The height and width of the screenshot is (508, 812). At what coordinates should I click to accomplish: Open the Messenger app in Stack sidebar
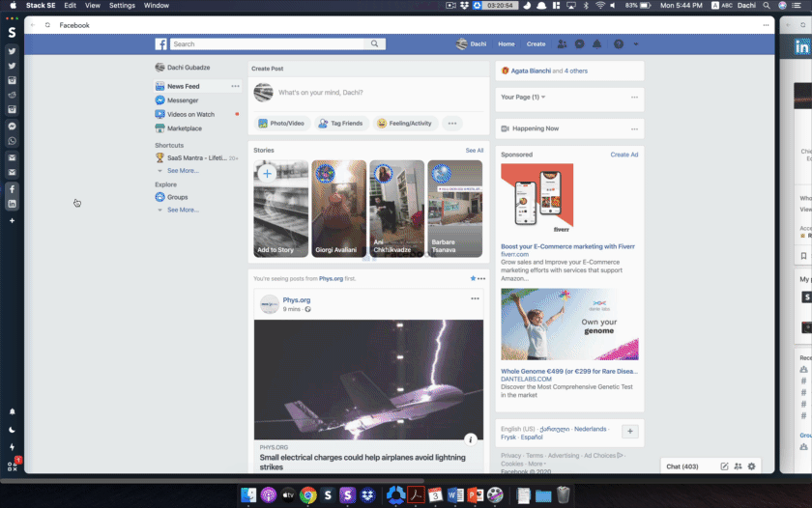[x=12, y=127]
